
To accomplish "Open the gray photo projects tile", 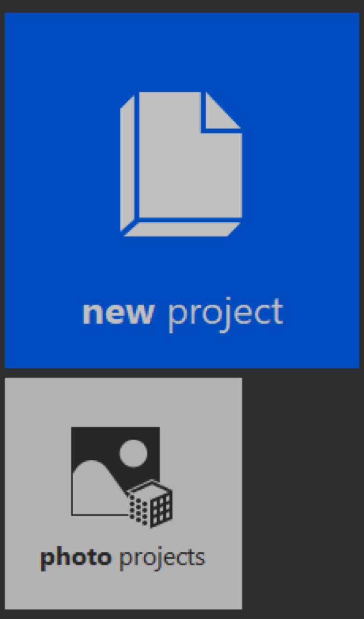I will click(123, 493).
